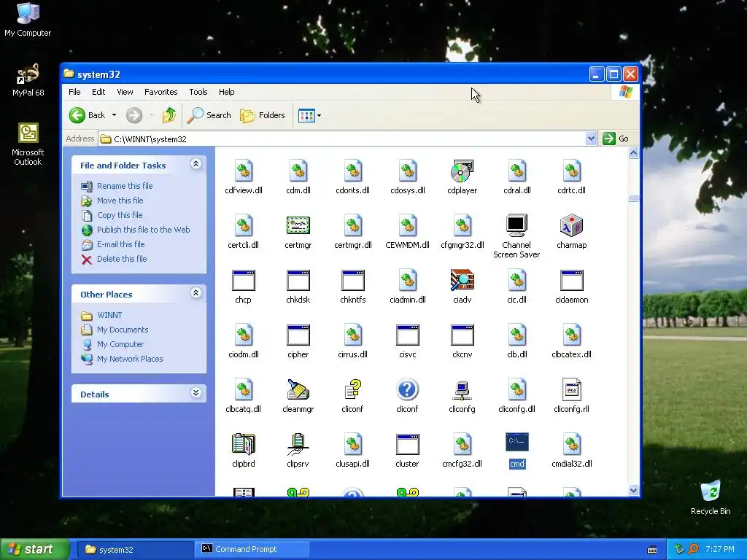This screenshot has height=560, width=747.
Task: Click the Up folder toolbar icon
Action: click(169, 115)
